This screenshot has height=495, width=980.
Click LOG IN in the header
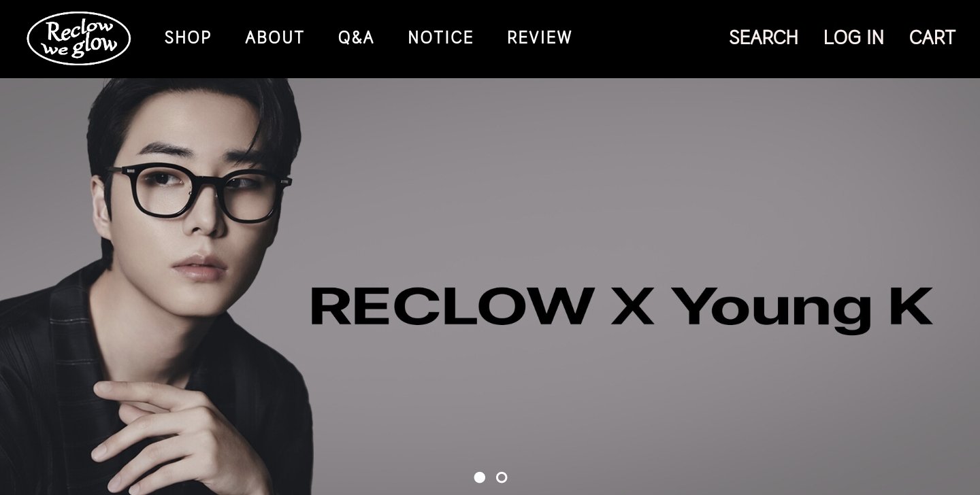point(853,37)
